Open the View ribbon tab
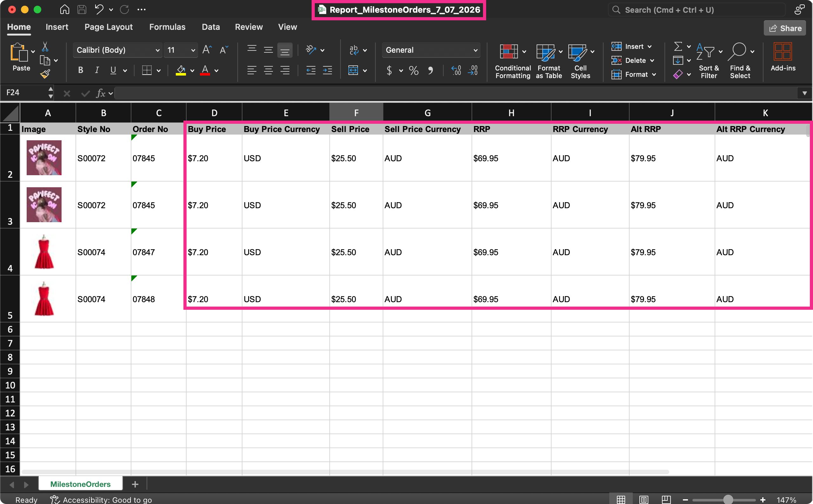 pos(287,27)
